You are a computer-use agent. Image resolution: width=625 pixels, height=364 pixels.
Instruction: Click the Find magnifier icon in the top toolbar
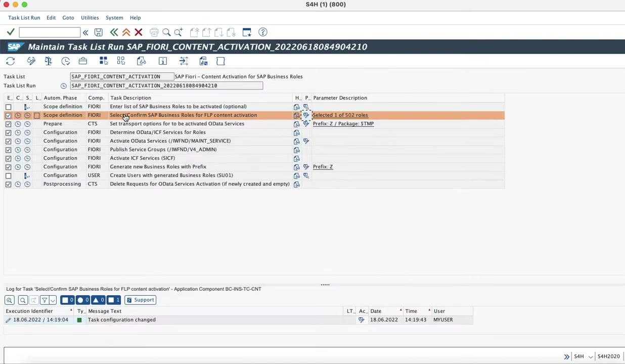[x=166, y=32]
